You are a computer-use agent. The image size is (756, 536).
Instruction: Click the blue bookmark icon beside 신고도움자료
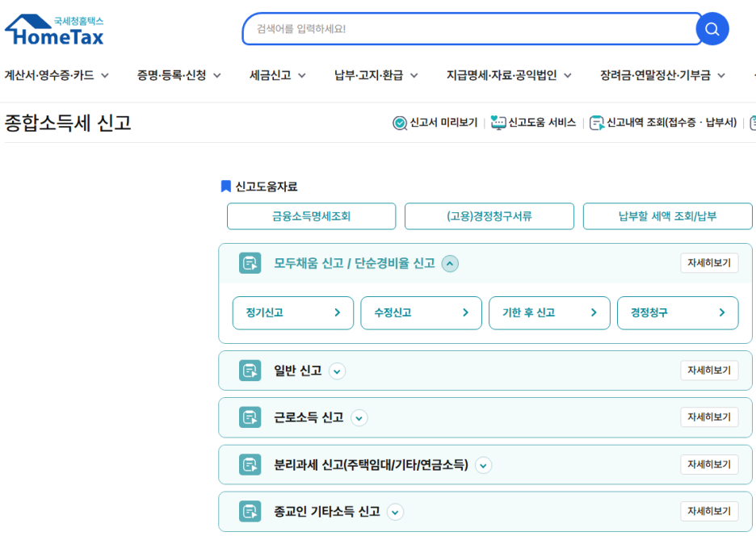[x=225, y=186]
